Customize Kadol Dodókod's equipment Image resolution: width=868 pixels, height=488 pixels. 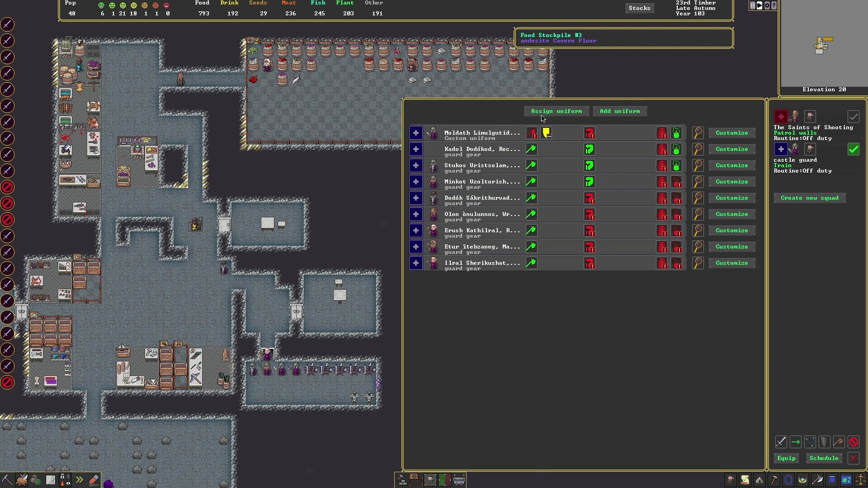pyautogui.click(x=731, y=149)
